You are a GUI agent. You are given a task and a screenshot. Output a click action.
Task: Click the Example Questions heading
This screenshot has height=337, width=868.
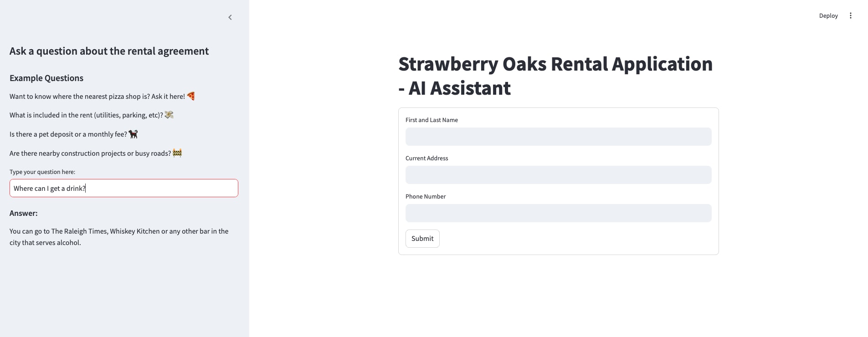(46, 78)
